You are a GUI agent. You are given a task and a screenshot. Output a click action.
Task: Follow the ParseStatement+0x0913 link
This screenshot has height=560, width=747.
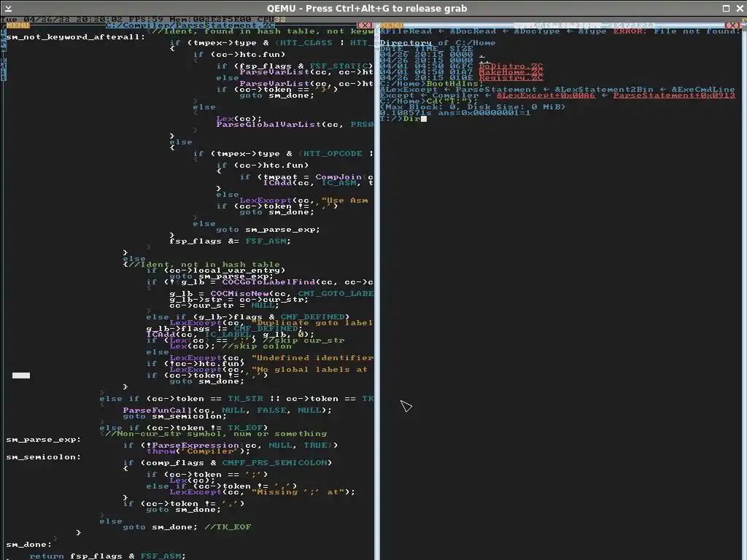[674, 96]
